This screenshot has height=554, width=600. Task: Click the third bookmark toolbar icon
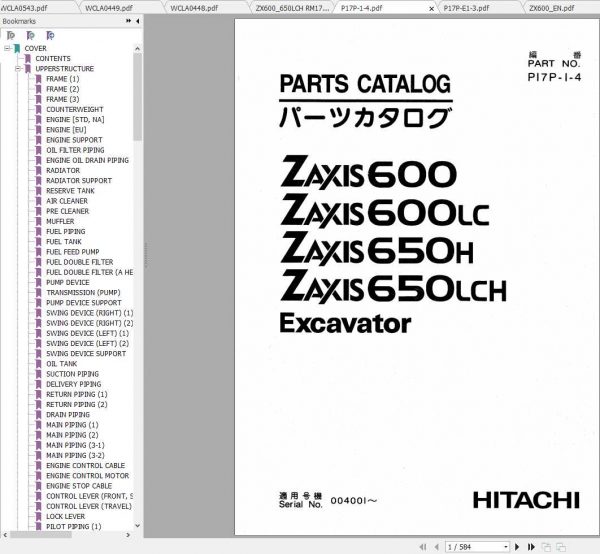pyautogui.click(x=50, y=36)
